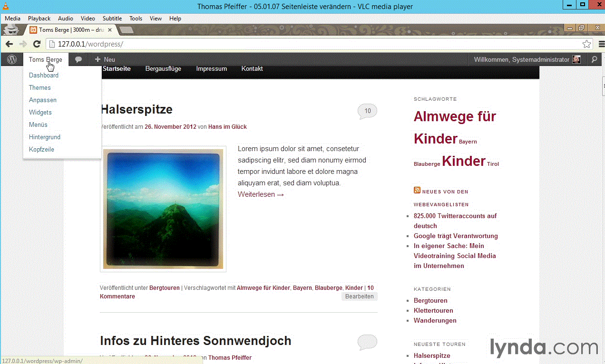Open Neues von den Webevangelisten feed title
The image size is (605, 364).
pyautogui.click(x=441, y=198)
